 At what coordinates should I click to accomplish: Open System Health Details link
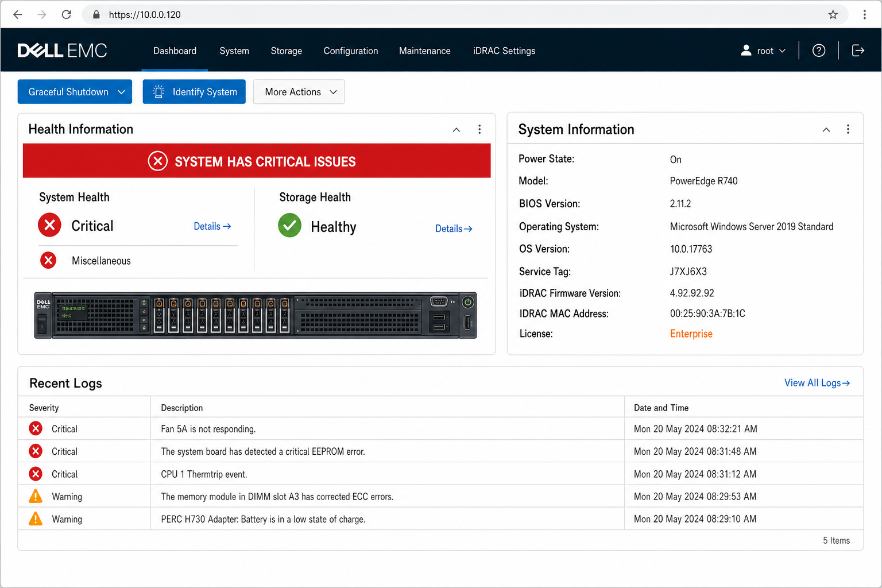click(212, 226)
